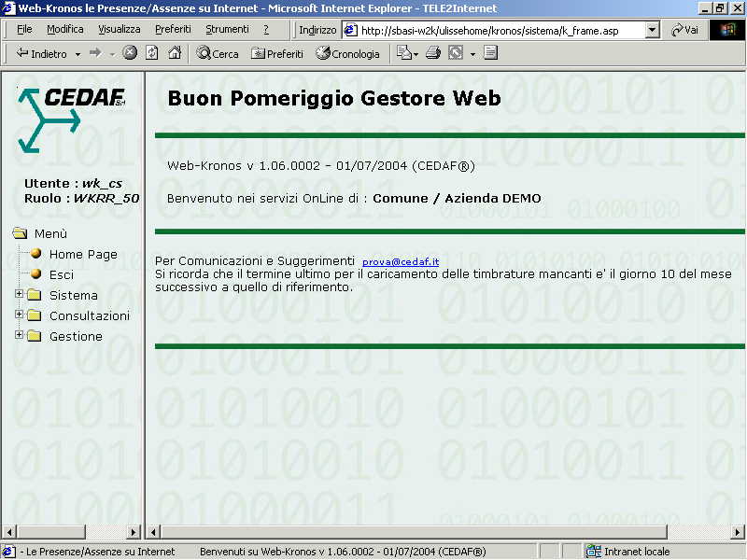
Task: Click left arrow of sidebar horizontal scrollbar
Action: tap(9, 532)
